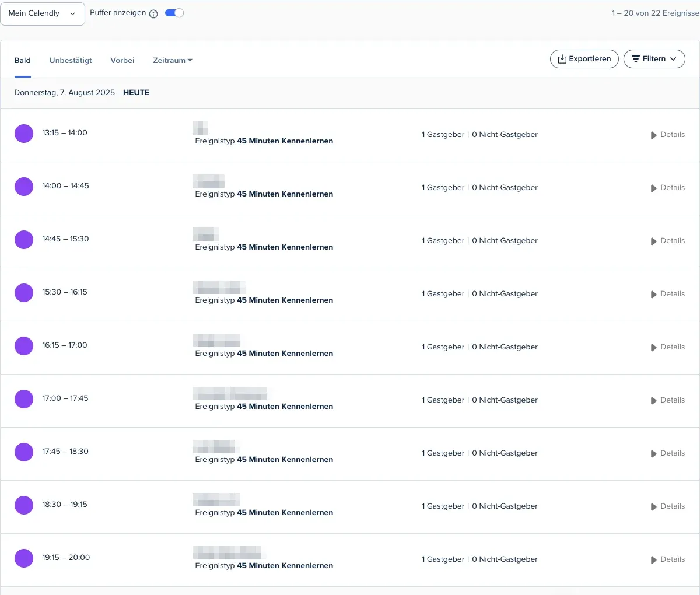Expand Details for the 19:15 – 20:00 event
The image size is (700, 595).
(668, 559)
